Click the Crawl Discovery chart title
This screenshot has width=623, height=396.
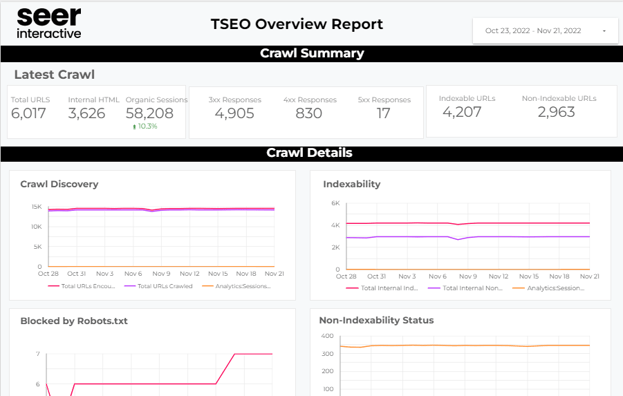(x=59, y=184)
